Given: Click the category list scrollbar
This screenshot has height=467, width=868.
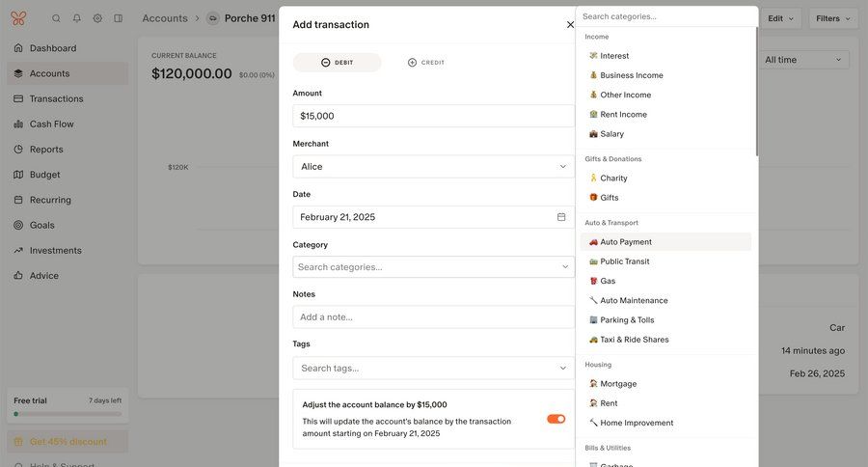Looking at the screenshot, I should 756,92.
